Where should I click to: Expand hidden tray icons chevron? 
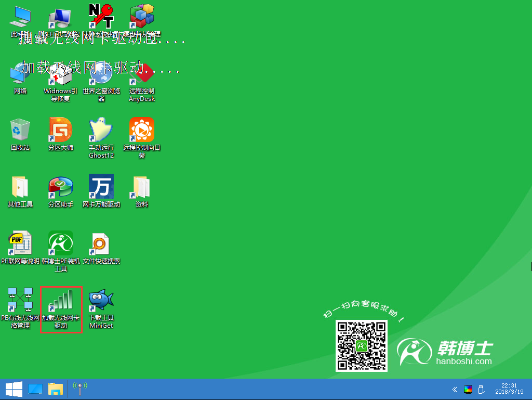pos(455,389)
